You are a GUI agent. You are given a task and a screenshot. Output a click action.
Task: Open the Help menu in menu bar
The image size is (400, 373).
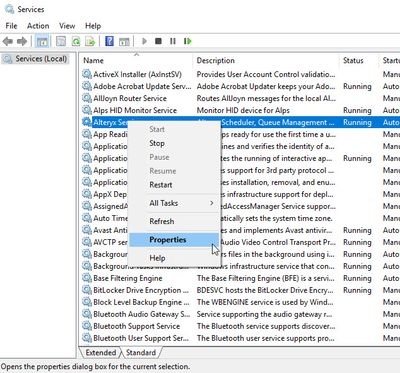pyautogui.click(x=93, y=26)
